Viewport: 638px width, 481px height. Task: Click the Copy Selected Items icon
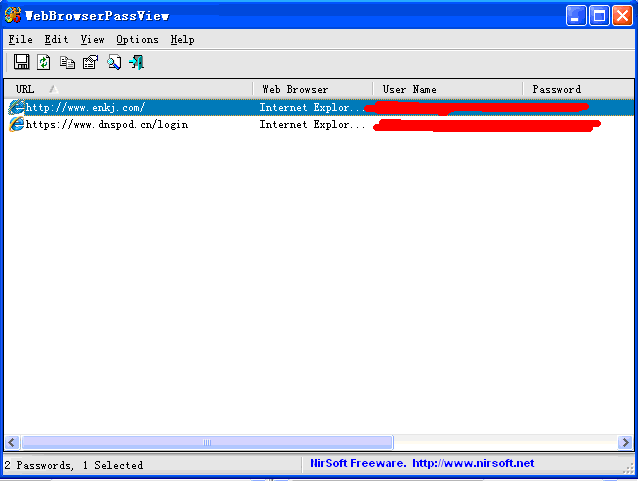[x=67, y=63]
